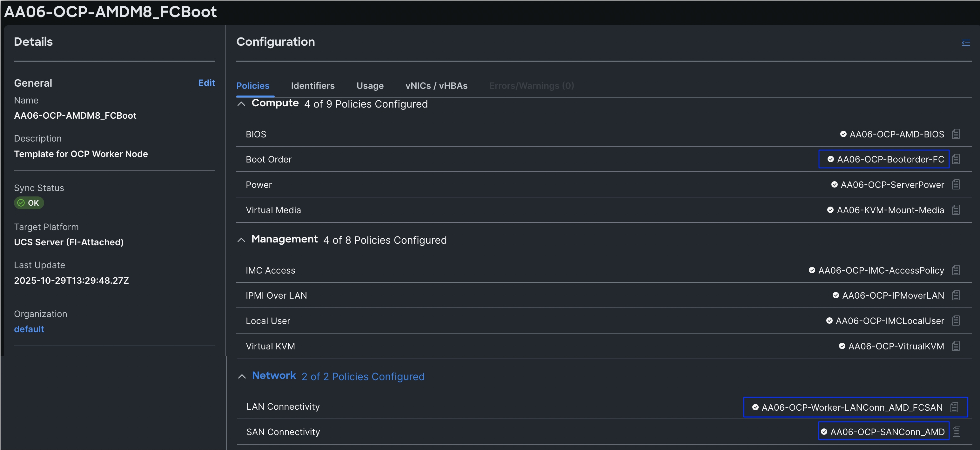
Task: Click the Power policy details icon
Action: (956, 185)
